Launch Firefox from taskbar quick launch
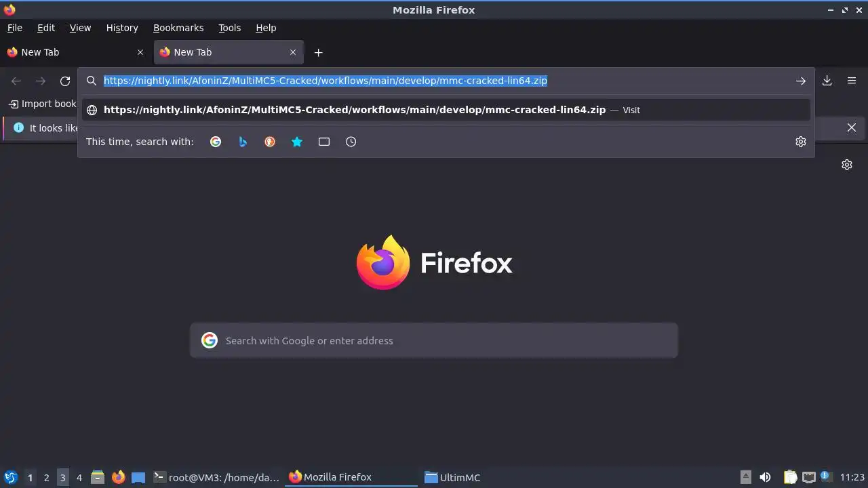The image size is (868, 488). point(118,477)
